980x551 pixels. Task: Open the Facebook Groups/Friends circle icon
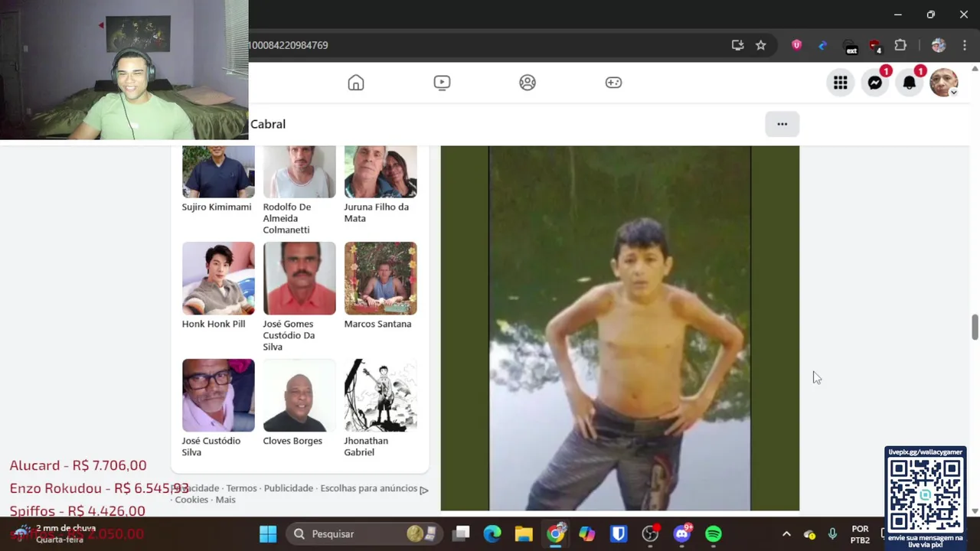(528, 83)
